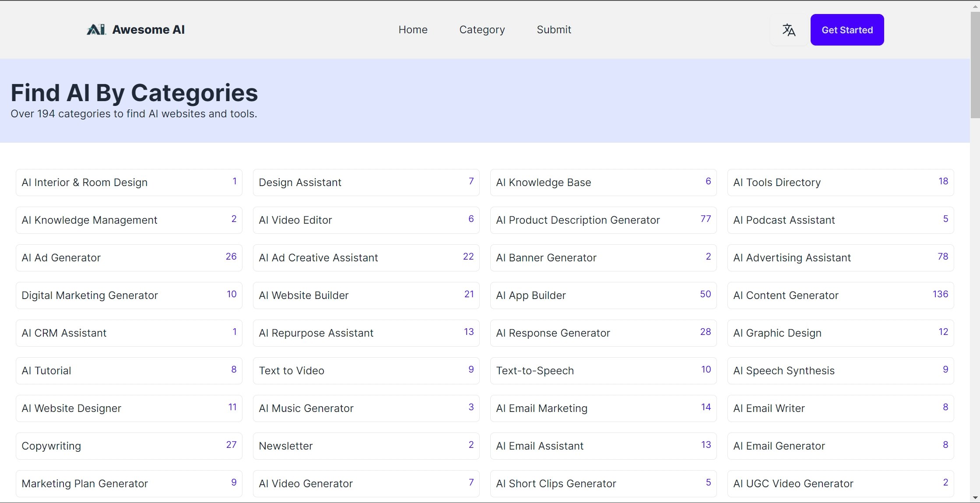
Task: Open AI Interior & Room Design category
Action: pyautogui.click(x=129, y=183)
